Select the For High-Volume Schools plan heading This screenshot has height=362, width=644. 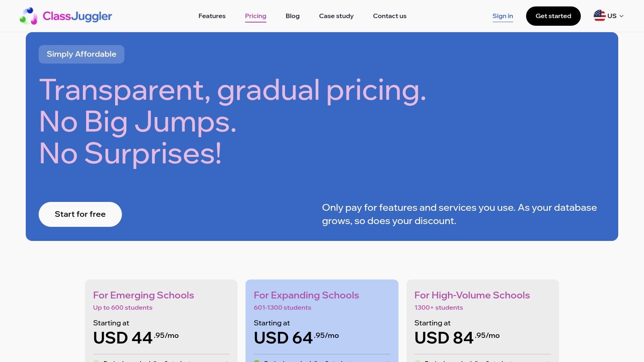coord(472,295)
